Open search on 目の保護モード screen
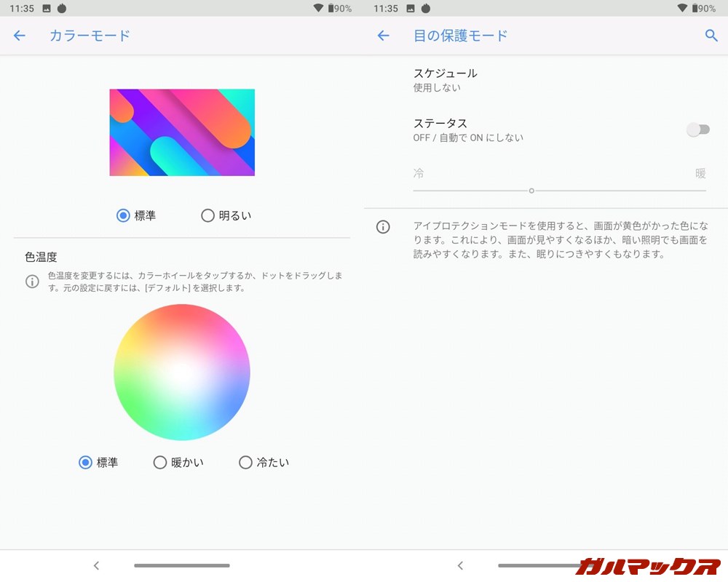This screenshot has height=582, width=728. tap(711, 35)
